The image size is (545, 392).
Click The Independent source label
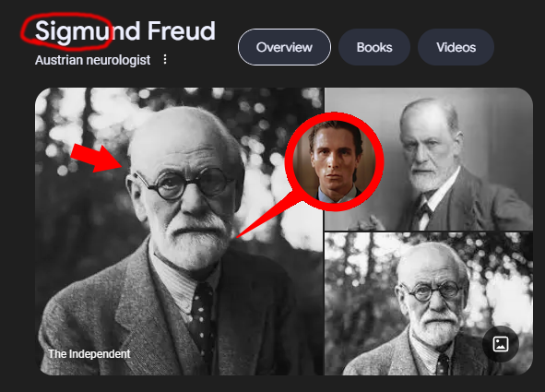coord(89,354)
